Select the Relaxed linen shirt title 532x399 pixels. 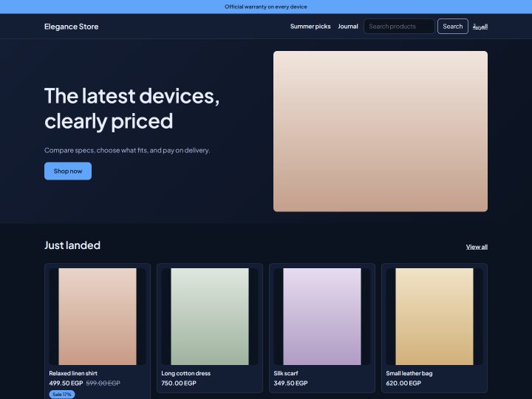pos(73,373)
